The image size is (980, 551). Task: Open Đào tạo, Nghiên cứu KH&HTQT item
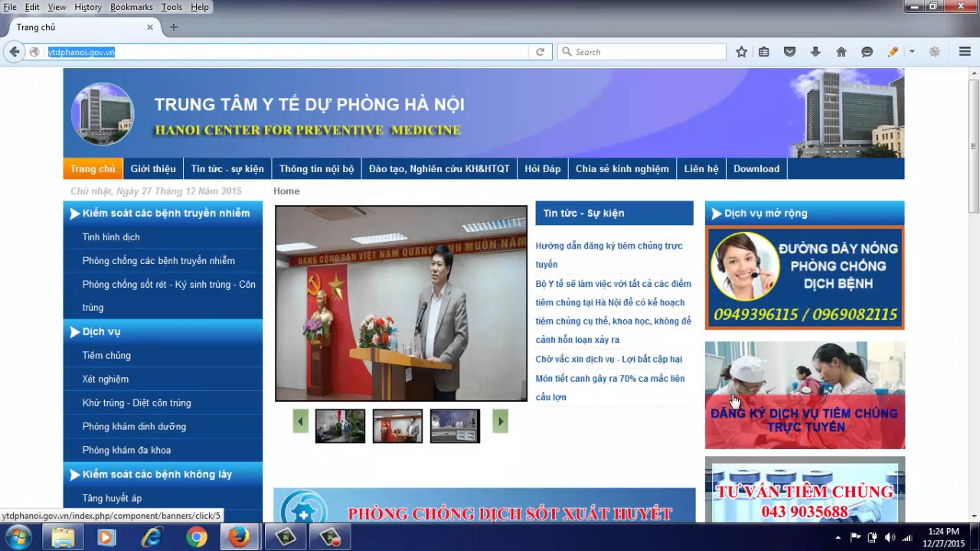(x=439, y=169)
